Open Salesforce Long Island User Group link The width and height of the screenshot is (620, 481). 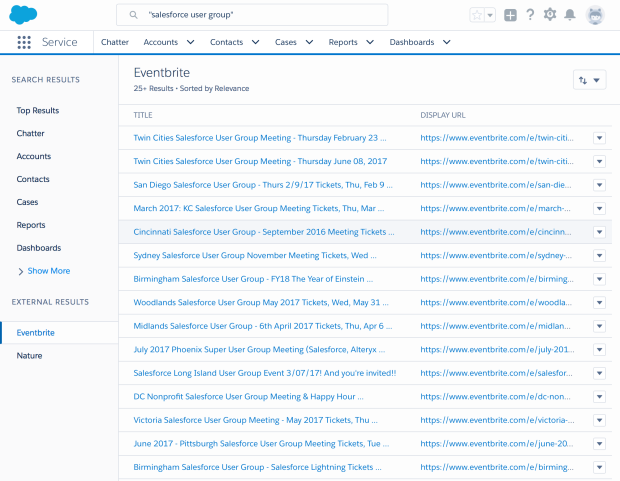click(265, 373)
